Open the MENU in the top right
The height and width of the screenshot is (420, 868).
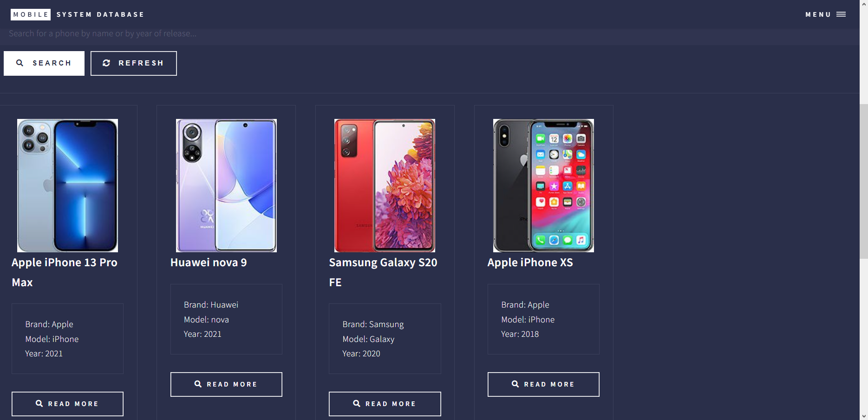pos(825,14)
